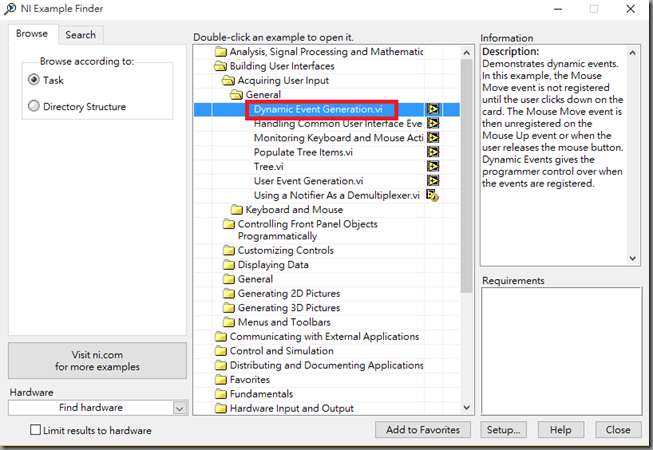Click the Communicating with External Applications folder icon
This screenshot has width=653, height=450.
220,336
